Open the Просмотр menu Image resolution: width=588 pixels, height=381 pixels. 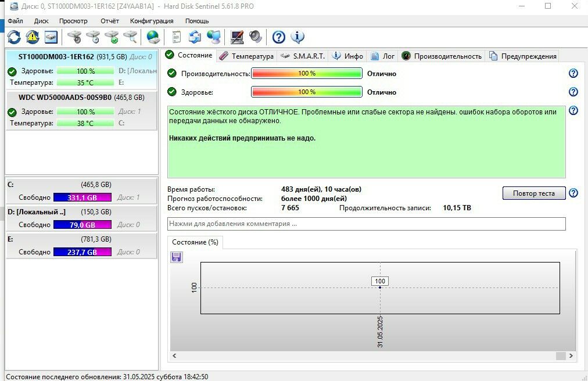[x=73, y=21]
